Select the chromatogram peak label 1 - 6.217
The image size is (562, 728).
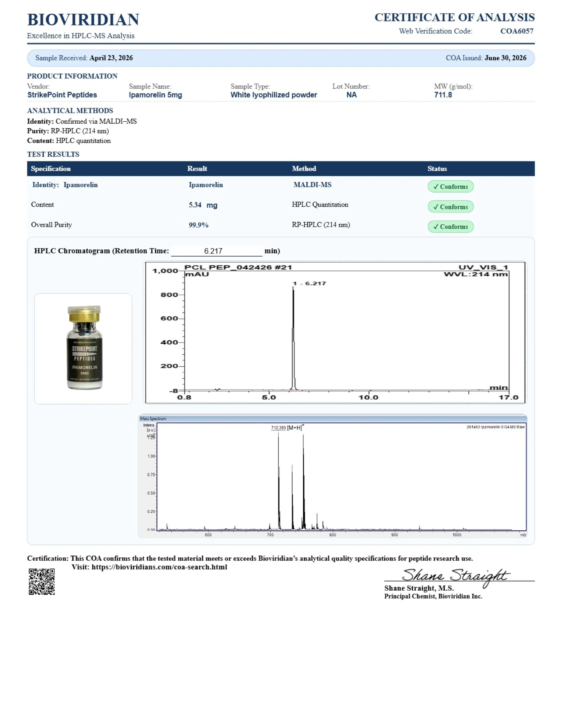coord(309,284)
